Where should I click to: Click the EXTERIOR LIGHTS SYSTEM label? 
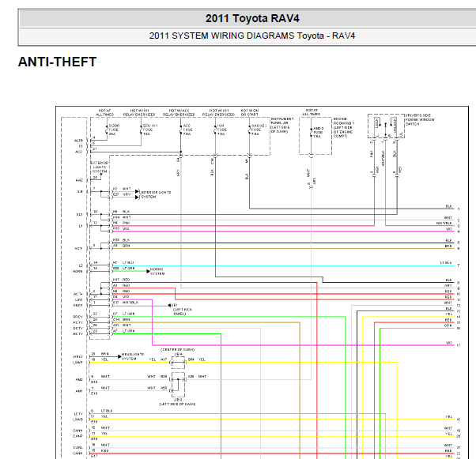[100, 167]
